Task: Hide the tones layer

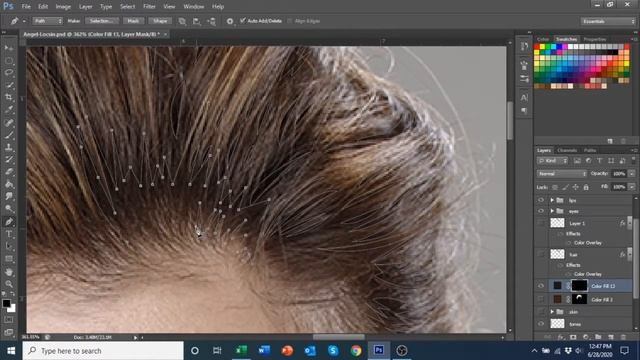Action: click(x=541, y=324)
